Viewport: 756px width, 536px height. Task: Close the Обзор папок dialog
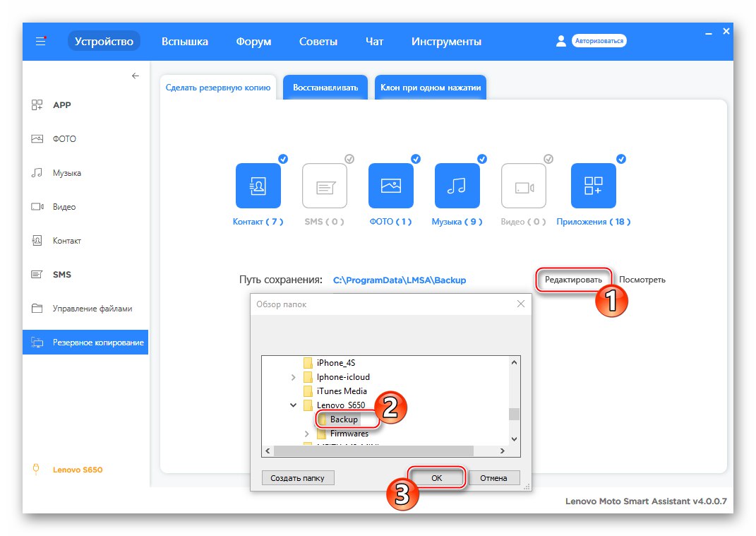click(x=521, y=304)
